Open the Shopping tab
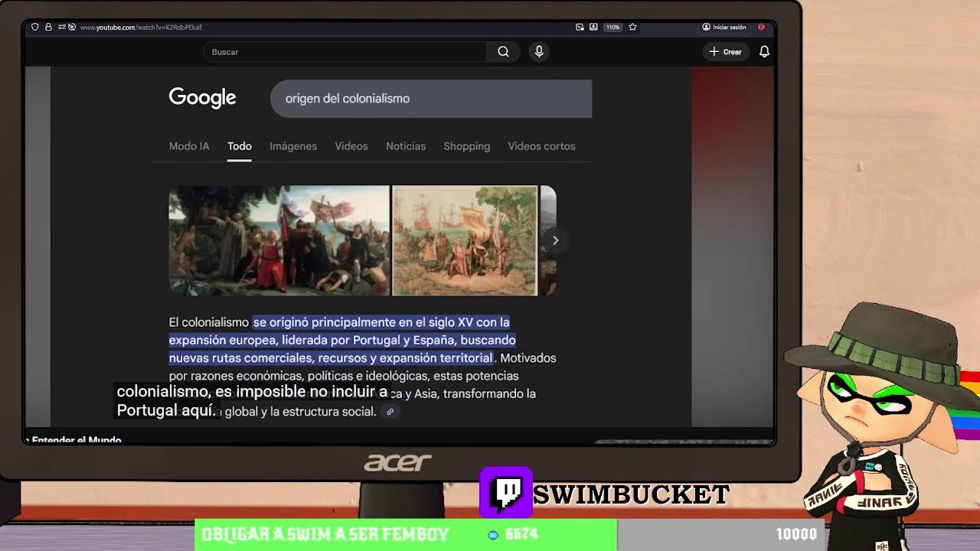Image resolution: width=980 pixels, height=551 pixels. point(466,146)
